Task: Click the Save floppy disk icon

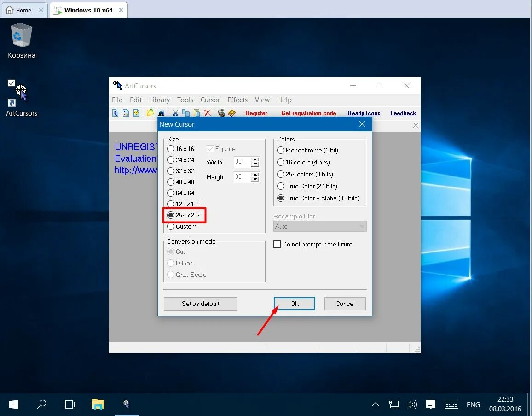Action: point(161,113)
